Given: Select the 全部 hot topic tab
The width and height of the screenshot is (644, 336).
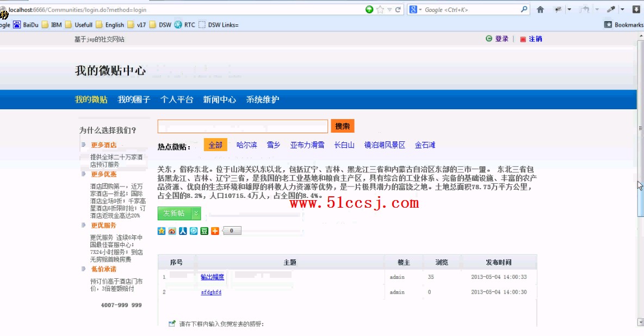Looking at the screenshot, I should tap(215, 145).
